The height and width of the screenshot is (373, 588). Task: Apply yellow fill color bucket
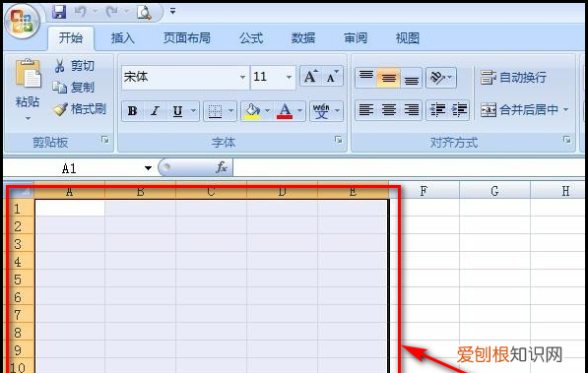point(252,111)
